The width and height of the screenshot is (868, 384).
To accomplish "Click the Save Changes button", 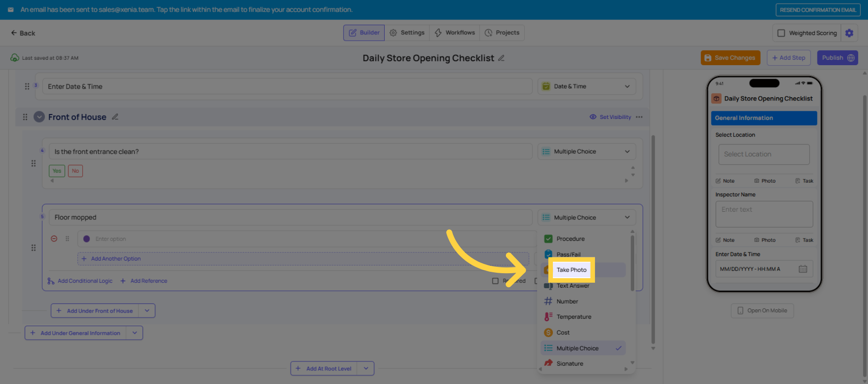I will pos(730,58).
